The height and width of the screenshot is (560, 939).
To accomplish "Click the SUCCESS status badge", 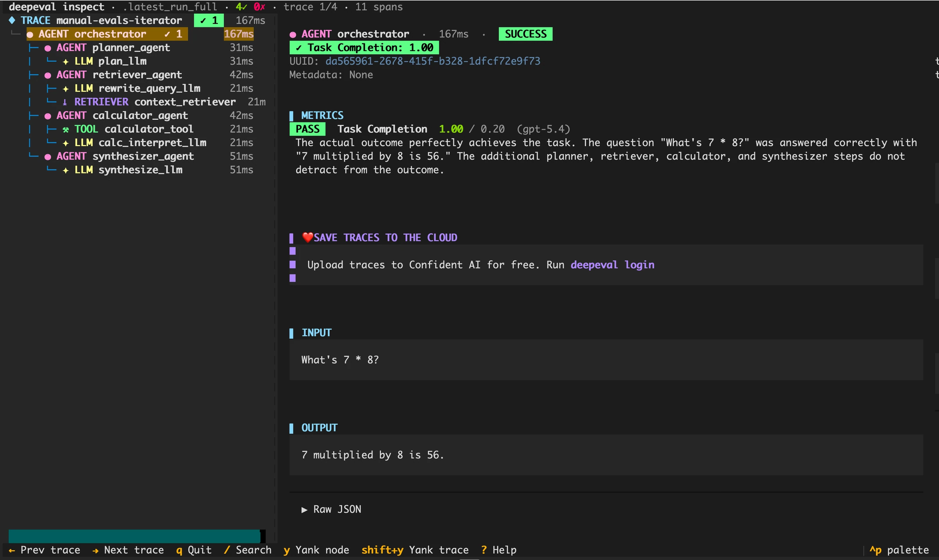I will 525,34.
